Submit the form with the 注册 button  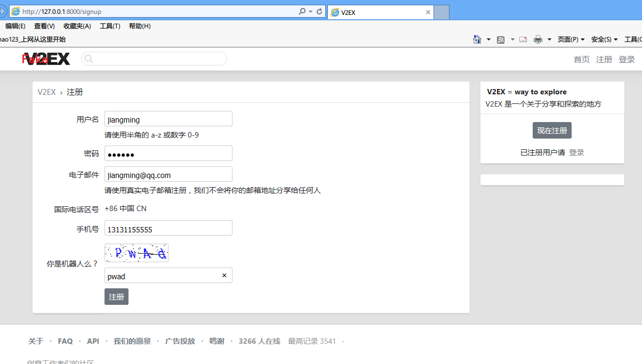click(x=116, y=297)
